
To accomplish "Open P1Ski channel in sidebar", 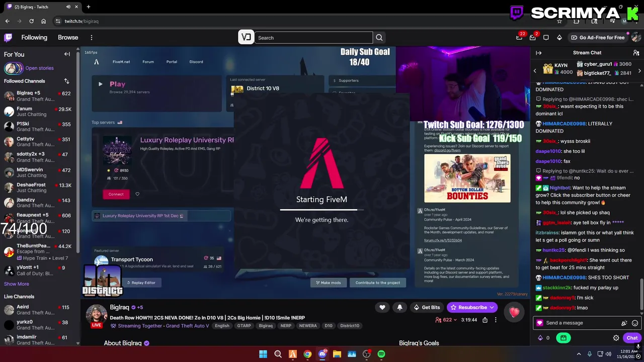I will (x=38, y=126).
